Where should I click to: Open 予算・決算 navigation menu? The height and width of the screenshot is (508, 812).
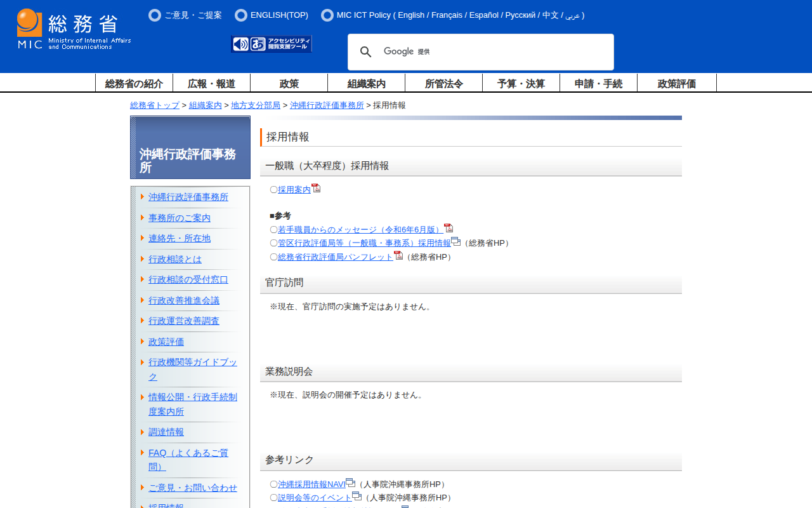coord(521,83)
